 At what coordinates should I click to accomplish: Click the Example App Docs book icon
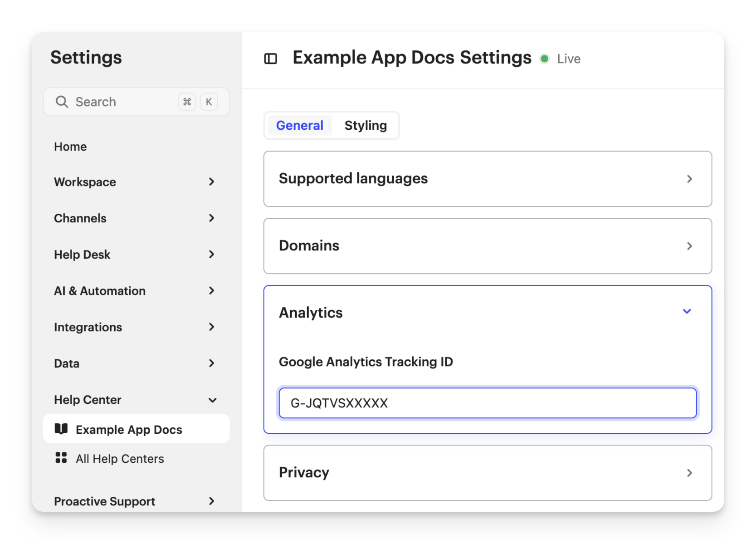(61, 429)
